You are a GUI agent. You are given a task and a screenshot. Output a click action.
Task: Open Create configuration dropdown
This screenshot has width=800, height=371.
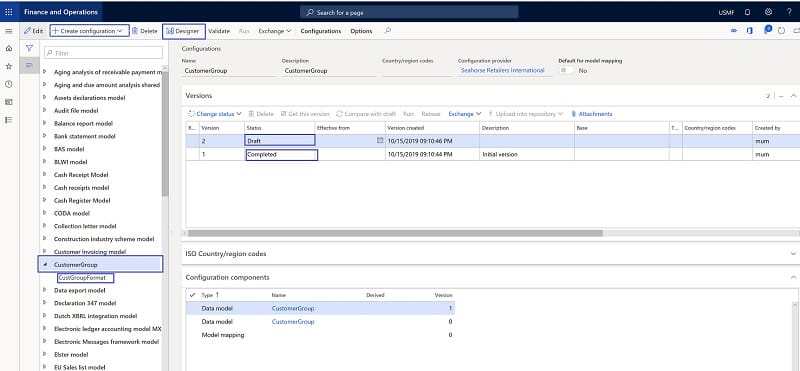(x=89, y=31)
